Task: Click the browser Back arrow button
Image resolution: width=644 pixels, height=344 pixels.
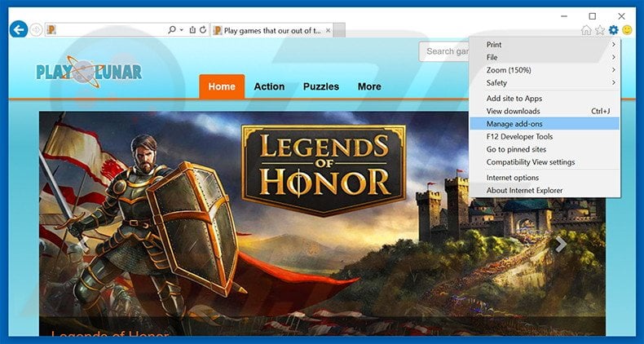Action: click(x=19, y=29)
